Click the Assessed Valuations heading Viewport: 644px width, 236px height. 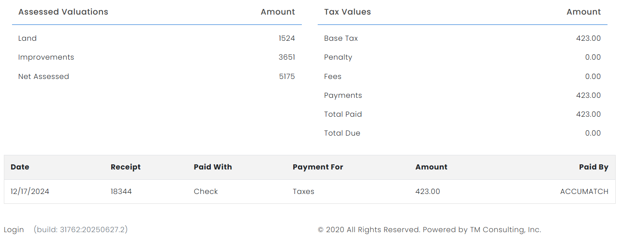pyautogui.click(x=63, y=12)
